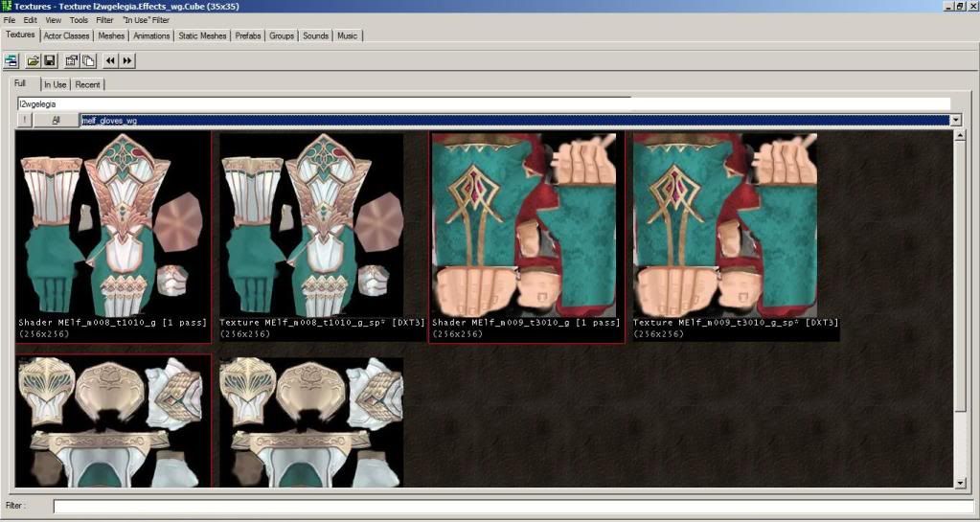Screen dimensions: 980x522
Task: Open texture properties toolbar icon
Action: pyautogui.click(x=72, y=60)
